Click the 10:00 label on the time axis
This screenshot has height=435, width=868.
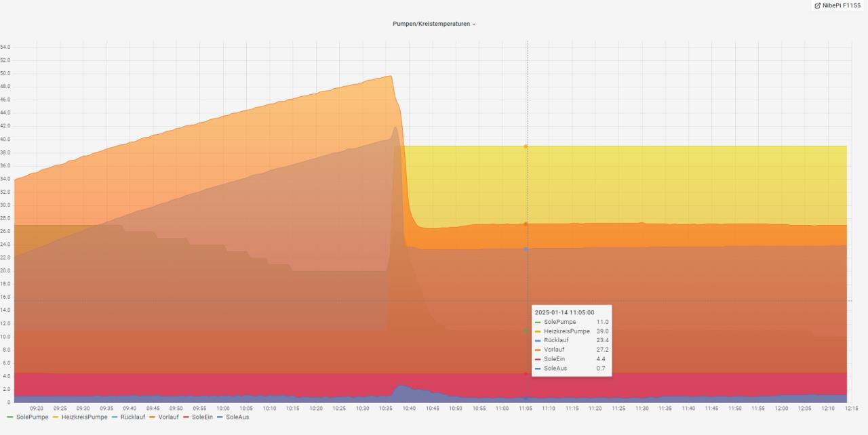(x=223, y=408)
